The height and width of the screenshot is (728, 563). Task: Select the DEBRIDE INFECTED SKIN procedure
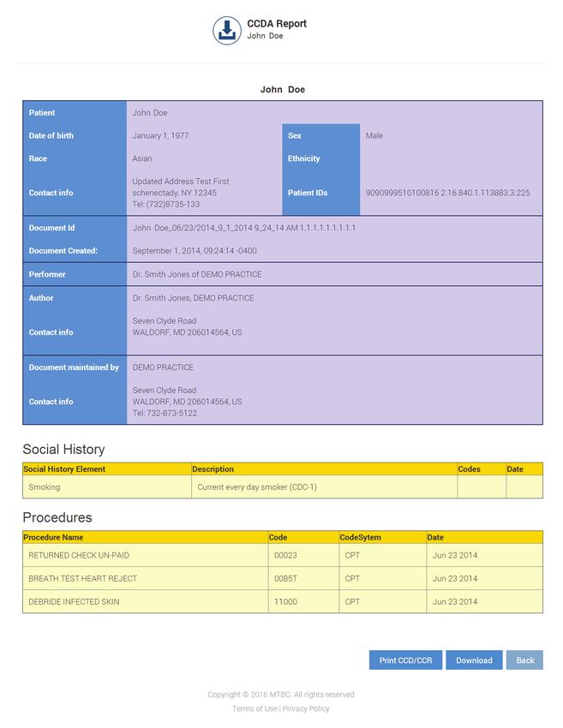(74, 602)
